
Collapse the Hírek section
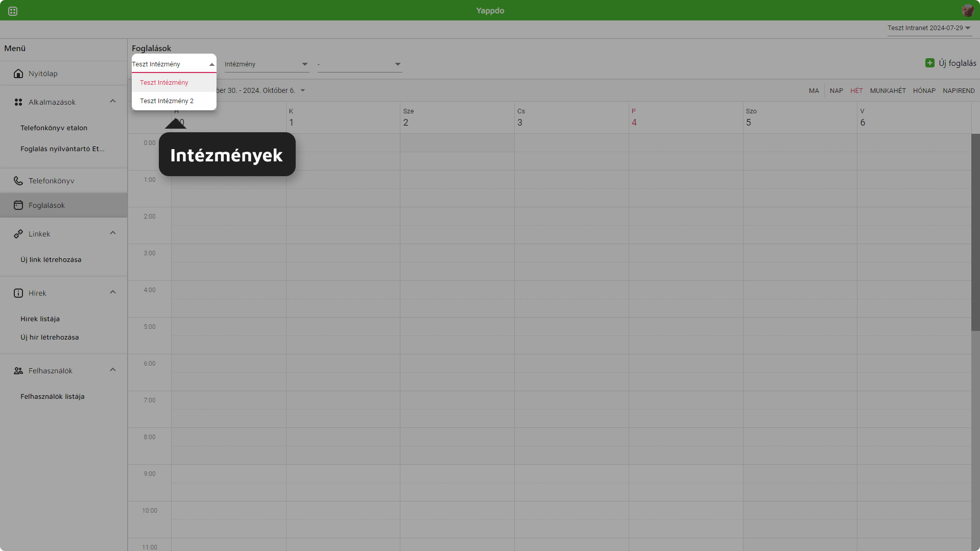point(113,292)
